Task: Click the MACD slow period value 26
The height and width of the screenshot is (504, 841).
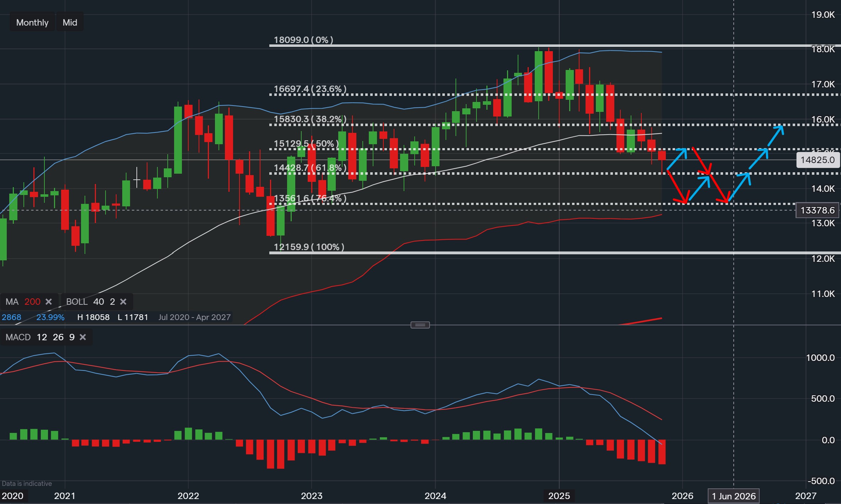Action: pyautogui.click(x=58, y=337)
